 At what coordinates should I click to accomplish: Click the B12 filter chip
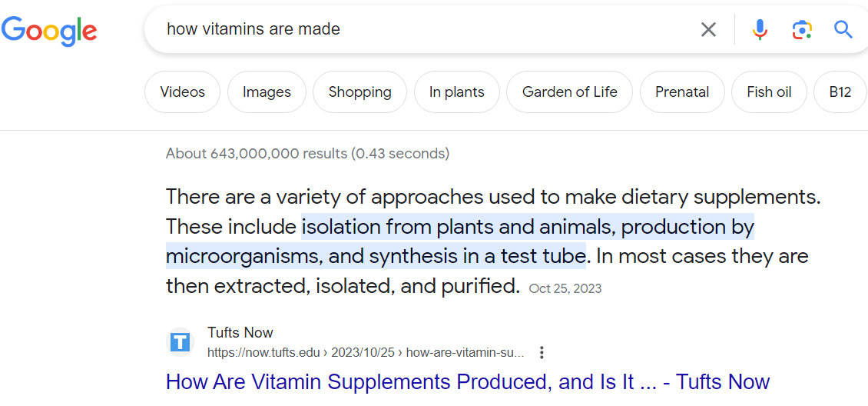click(840, 92)
